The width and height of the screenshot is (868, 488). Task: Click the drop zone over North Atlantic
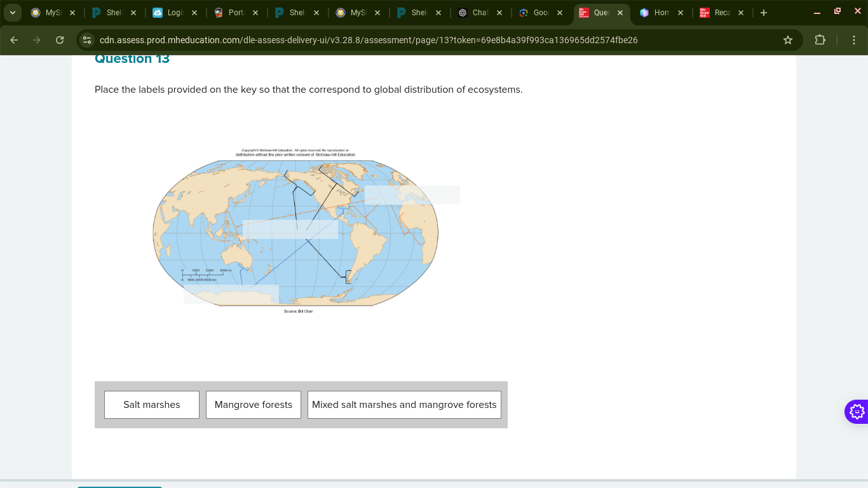412,195
